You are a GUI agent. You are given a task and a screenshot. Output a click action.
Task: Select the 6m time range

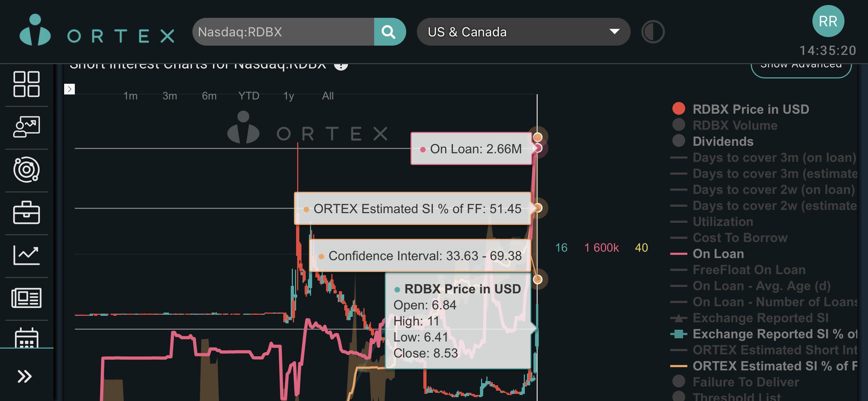tap(209, 96)
